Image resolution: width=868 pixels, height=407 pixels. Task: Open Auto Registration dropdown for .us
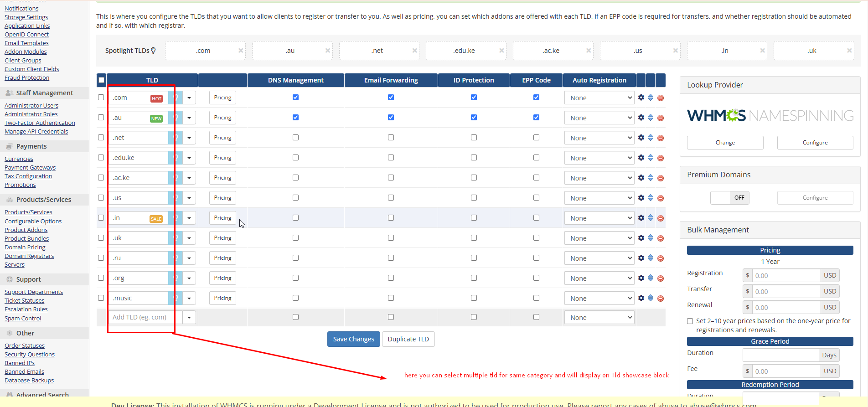[x=599, y=198]
